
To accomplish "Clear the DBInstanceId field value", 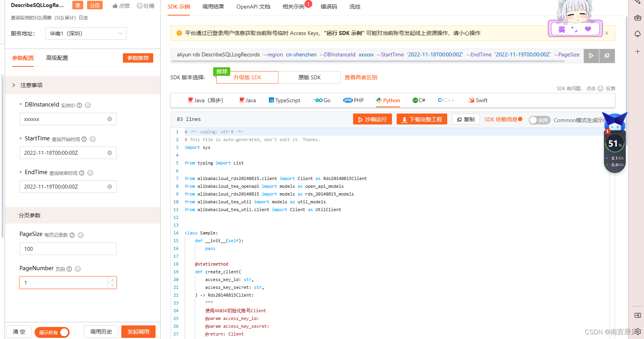I will coord(110,119).
